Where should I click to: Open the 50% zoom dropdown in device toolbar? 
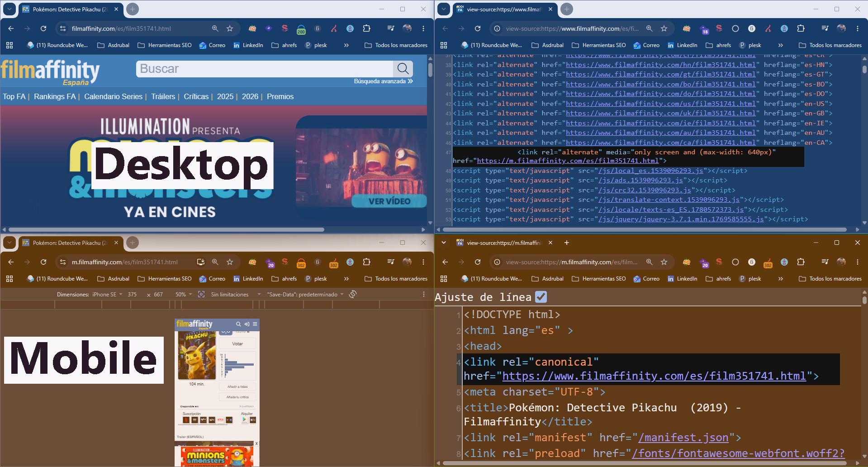[184, 295]
